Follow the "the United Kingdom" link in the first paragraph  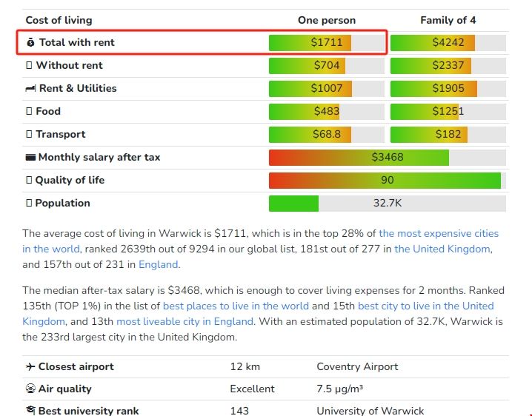(x=442, y=249)
